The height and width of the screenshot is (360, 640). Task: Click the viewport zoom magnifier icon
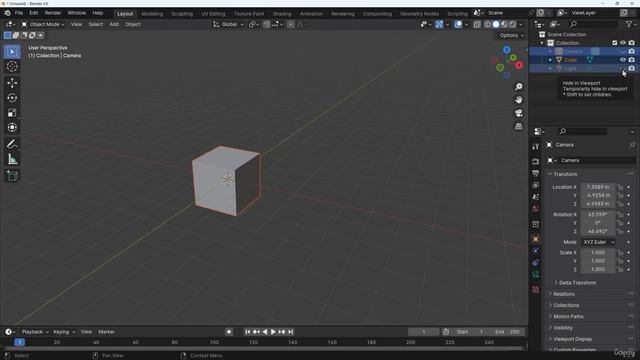(x=519, y=87)
